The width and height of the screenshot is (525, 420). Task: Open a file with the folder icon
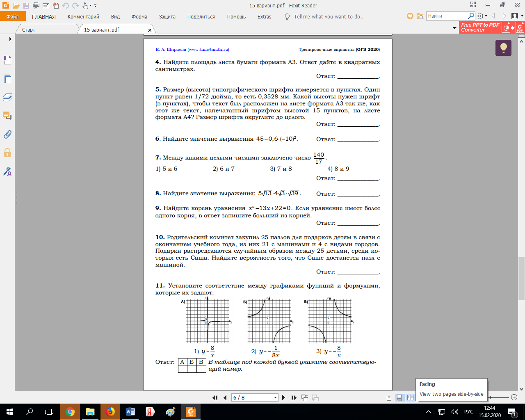(16, 6)
